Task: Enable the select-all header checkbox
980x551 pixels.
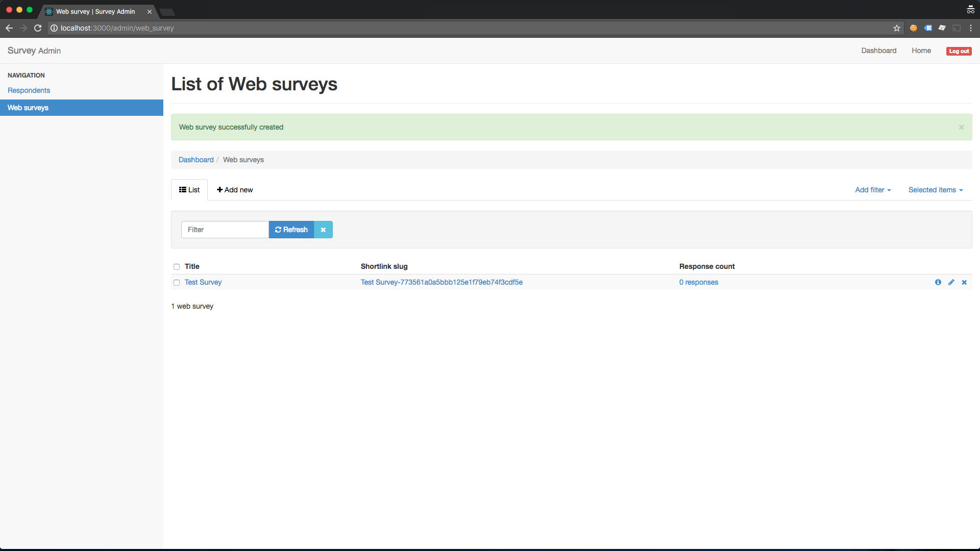Action: coord(177,266)
